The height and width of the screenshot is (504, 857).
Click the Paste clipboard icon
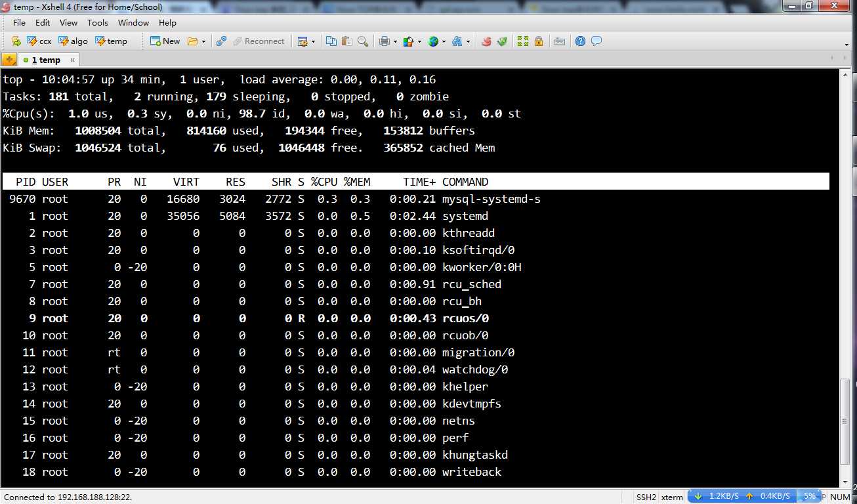click(x=347, y=41)
